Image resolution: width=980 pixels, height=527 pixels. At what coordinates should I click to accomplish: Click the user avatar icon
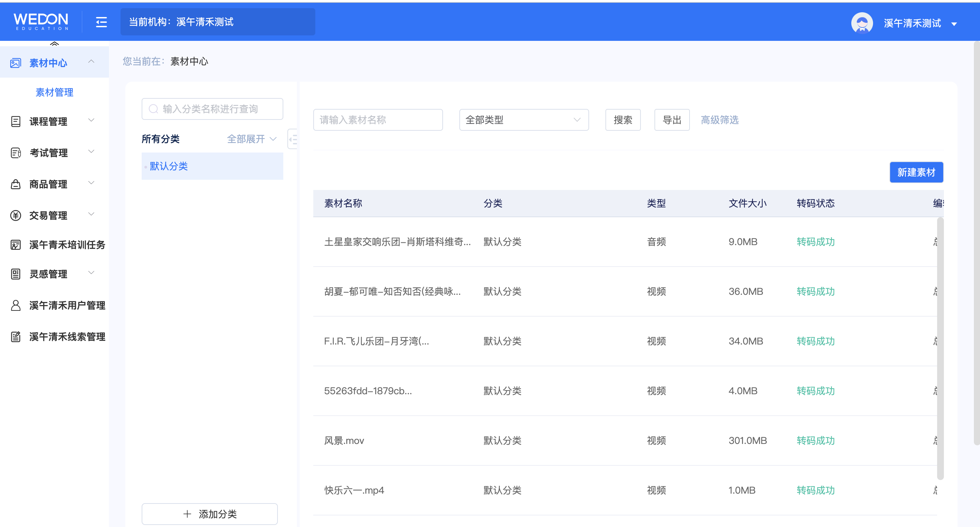click(x=862, y=23)
